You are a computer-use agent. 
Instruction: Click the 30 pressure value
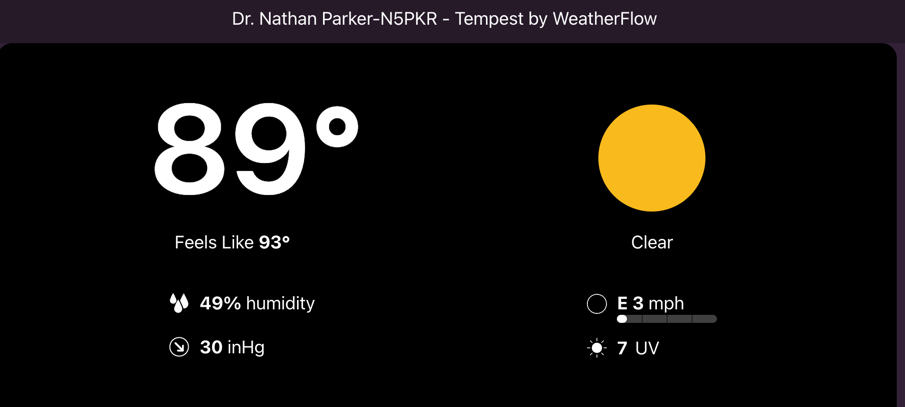tap(211, 348)
